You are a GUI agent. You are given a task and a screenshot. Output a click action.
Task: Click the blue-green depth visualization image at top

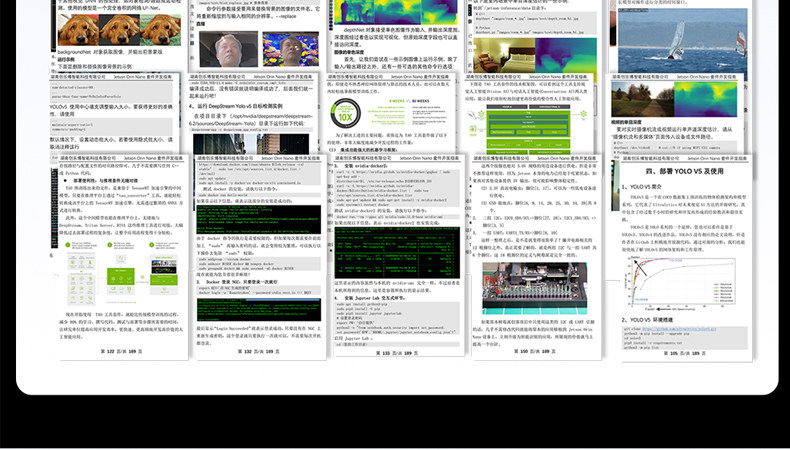396,12
